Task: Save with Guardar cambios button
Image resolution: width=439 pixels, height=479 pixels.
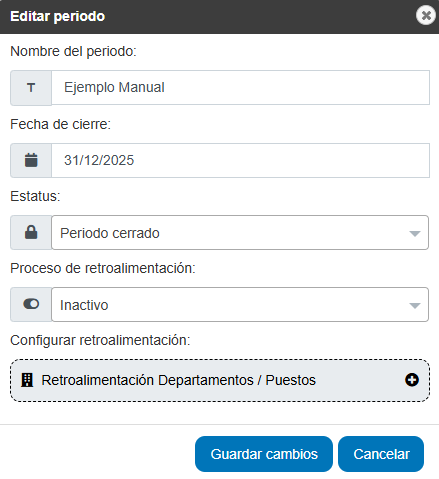Action: tap(264, 454)
